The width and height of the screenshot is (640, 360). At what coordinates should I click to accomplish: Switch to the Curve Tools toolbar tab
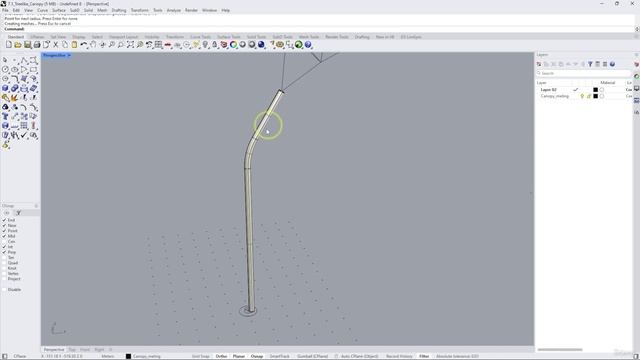[200, 37]
